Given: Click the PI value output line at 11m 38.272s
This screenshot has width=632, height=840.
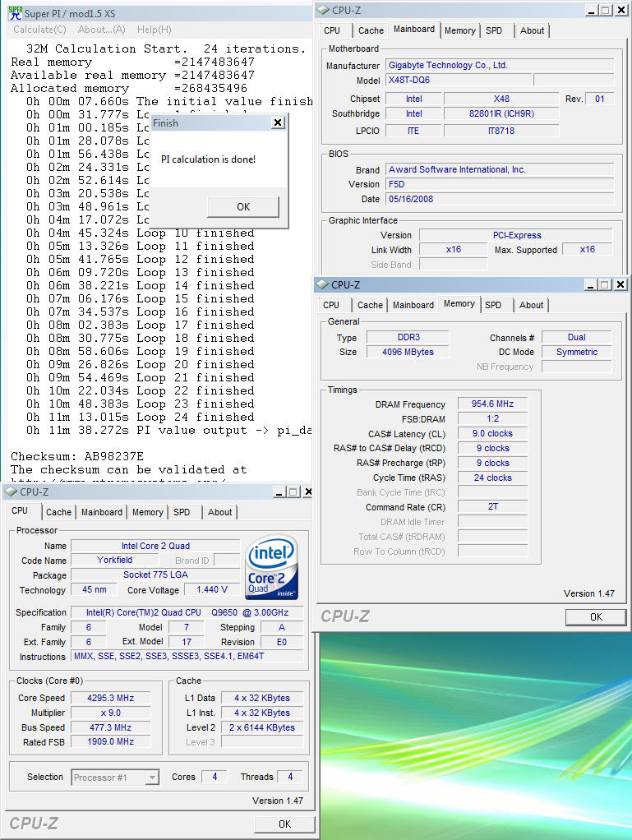Looking at the screenshot, I should click(x=168, y=430).
